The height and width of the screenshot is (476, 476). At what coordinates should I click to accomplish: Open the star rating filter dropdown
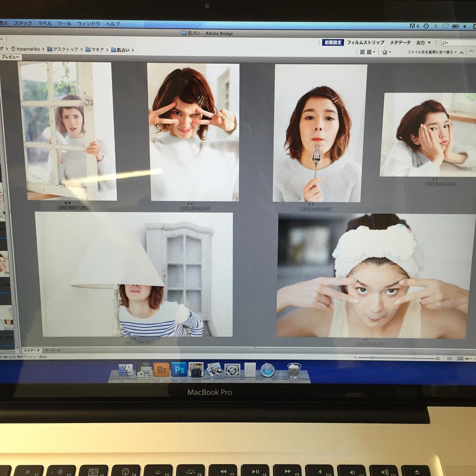coord(387,52)
